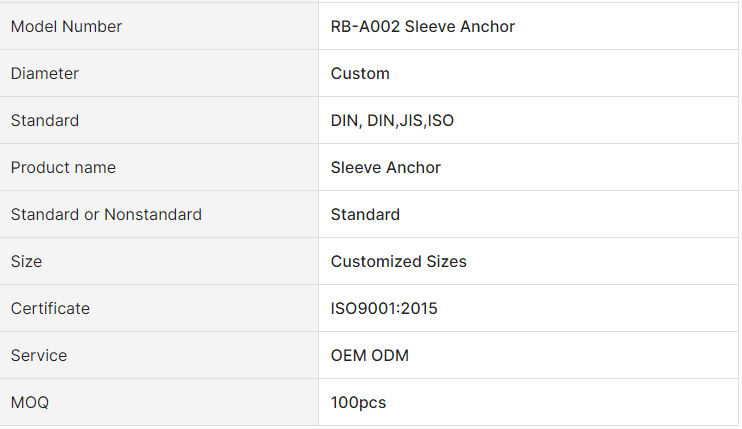Screen dimensions: 742x429
Task: Select the OEM ODM service value
Action: 369,356
